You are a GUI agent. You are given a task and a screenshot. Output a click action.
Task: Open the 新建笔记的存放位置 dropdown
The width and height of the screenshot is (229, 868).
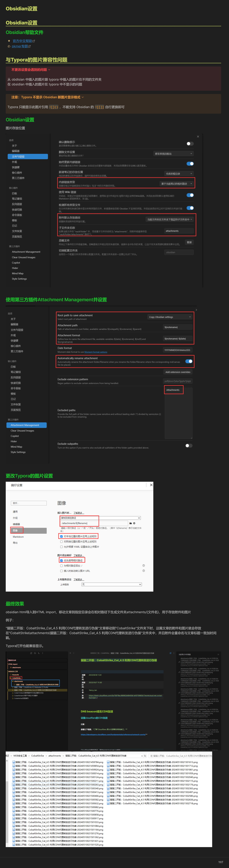click(x=179, y=174)
